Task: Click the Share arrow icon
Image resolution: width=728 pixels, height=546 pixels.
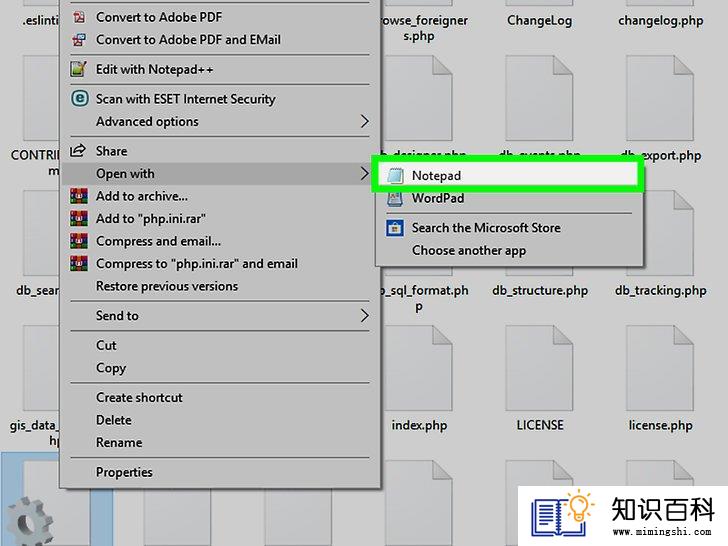Action: (x=78, y=150)
